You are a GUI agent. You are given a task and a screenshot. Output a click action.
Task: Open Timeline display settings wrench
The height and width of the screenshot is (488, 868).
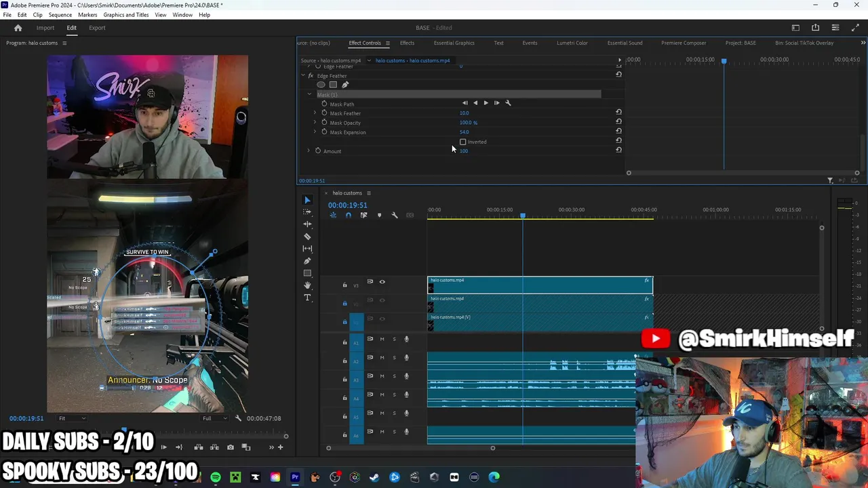[395, 216]
